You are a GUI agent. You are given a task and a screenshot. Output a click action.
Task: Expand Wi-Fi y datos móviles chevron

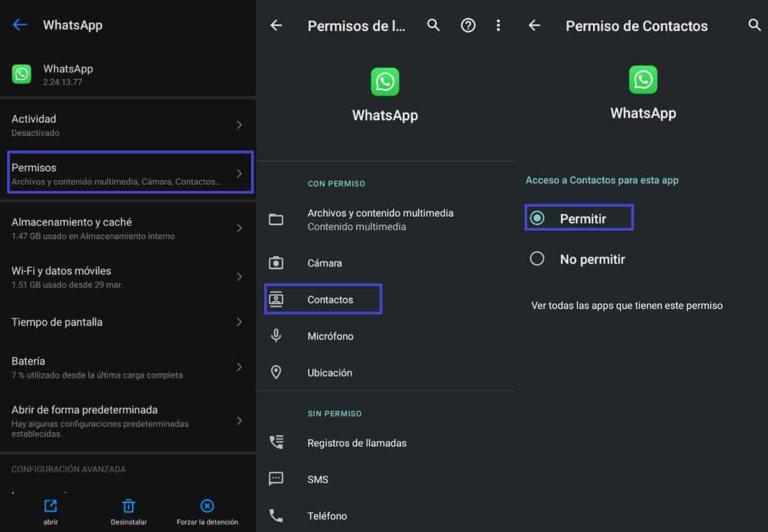click(239, 277)
